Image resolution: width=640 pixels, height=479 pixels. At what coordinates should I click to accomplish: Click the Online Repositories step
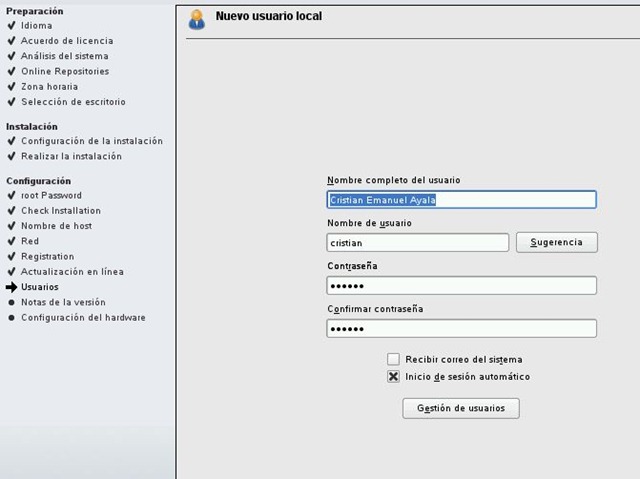pos(65,71)
